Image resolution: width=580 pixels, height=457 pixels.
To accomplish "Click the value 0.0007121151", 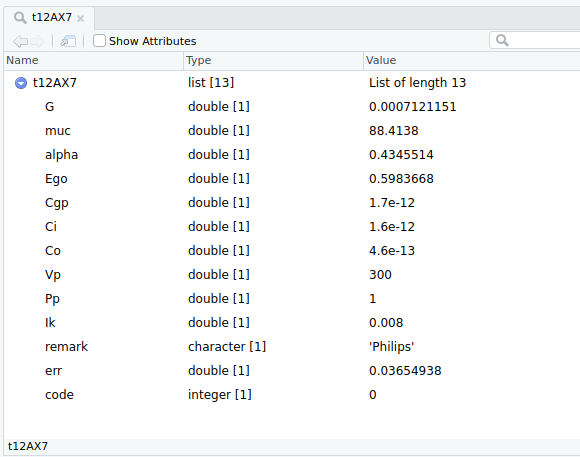I will point(412,107).
